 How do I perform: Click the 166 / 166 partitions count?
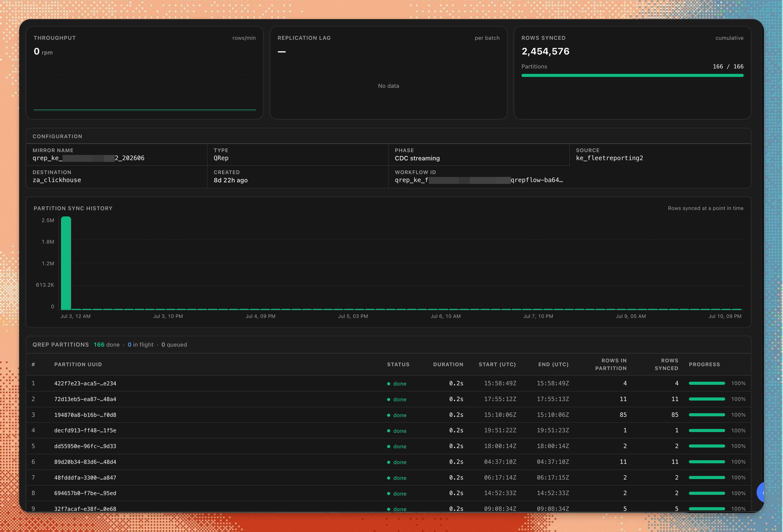(728, 66)
